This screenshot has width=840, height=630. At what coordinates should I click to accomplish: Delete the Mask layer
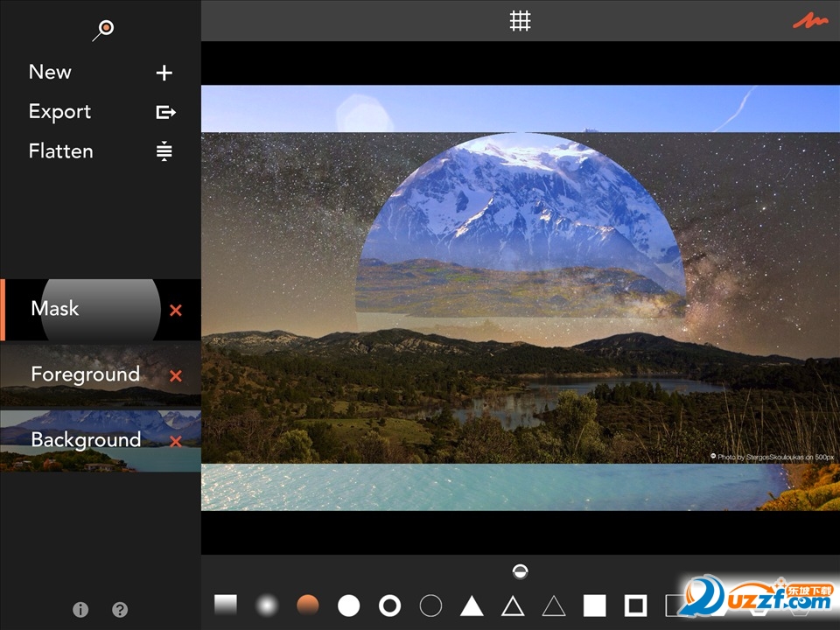click(176, 311)
